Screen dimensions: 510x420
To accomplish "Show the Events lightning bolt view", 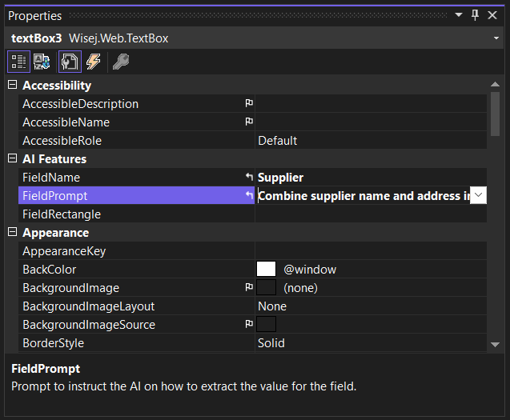I will coord(94,62).
